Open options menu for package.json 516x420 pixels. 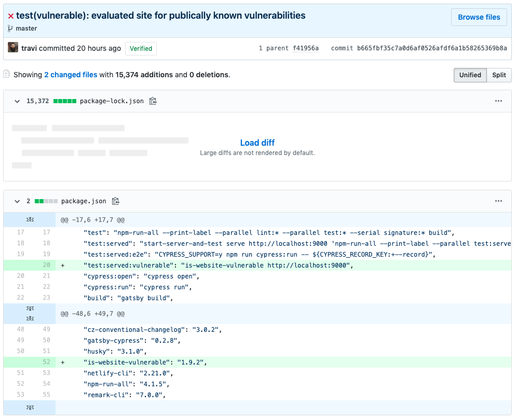[498, 201]
